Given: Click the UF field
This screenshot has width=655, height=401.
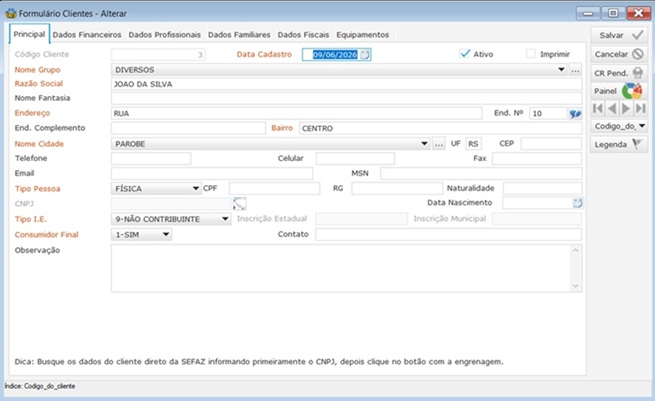Looking at the screenshot, I should [473, 144].
